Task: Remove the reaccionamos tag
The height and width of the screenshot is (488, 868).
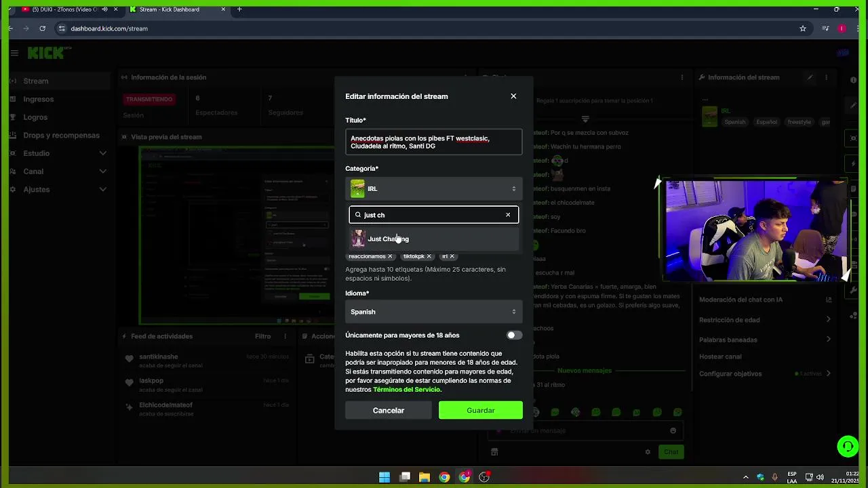Action: point(390,256)
